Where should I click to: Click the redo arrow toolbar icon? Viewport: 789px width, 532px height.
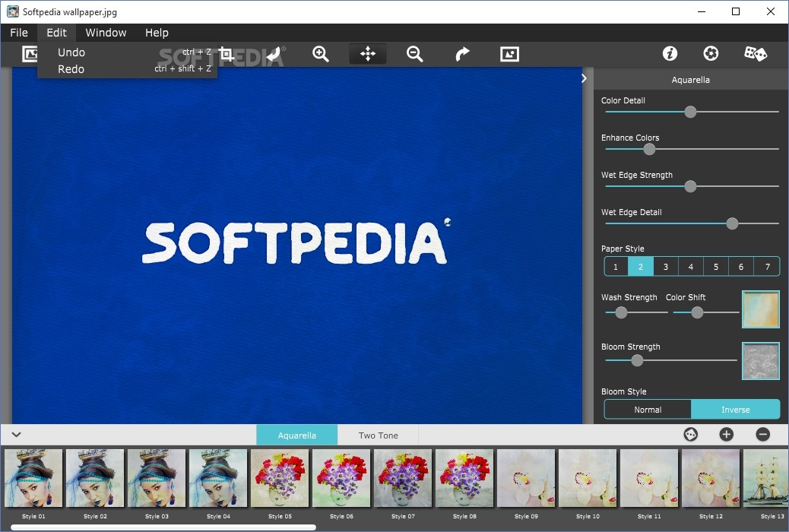click(462, 54)
